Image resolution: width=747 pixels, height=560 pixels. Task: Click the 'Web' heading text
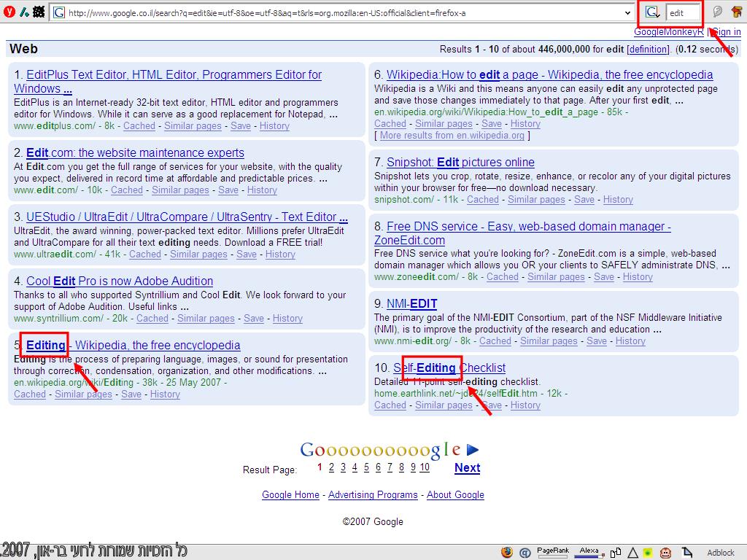coord(23,49)
